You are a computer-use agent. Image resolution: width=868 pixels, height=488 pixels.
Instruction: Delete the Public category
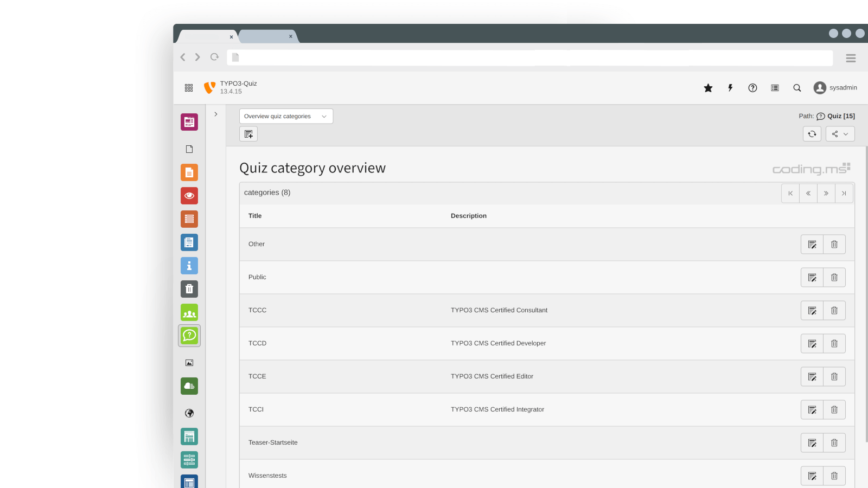click(x=834, y=278)
